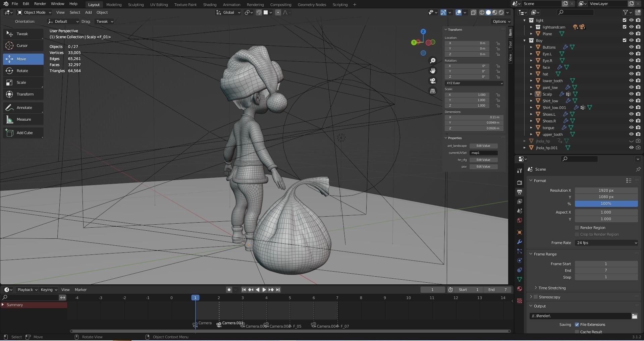Click the pan hand viewport icon
The height and width of the screenshot is (341, 644).
[433, 70]
